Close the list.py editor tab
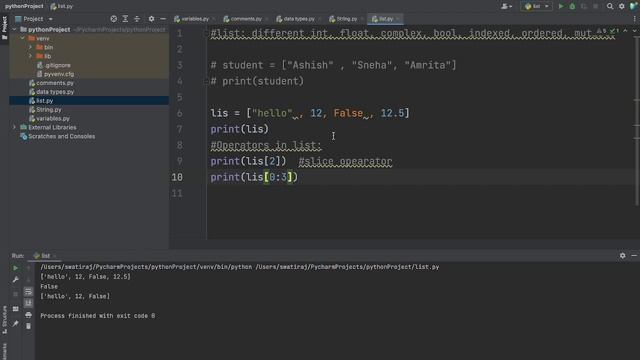 pyautogui.click(x=398, y=19)
